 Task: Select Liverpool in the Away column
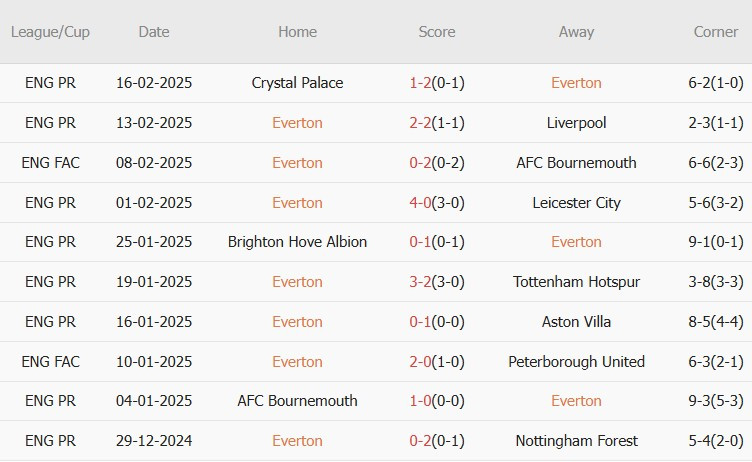[576, 123]
